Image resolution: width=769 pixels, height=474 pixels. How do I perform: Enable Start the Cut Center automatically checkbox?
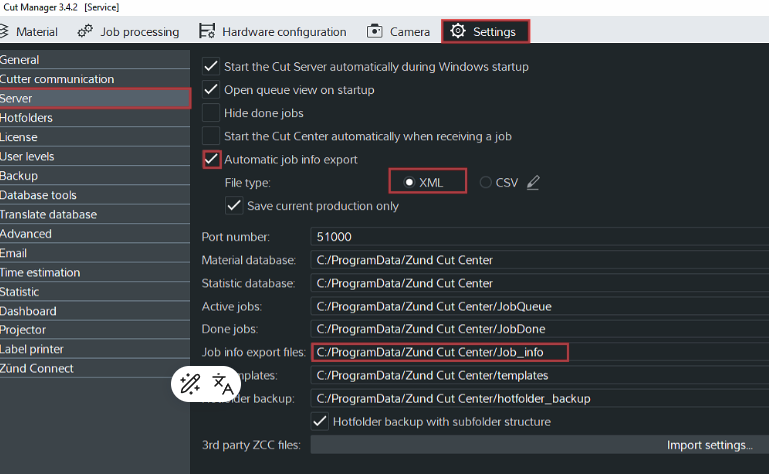click(211, 136)
